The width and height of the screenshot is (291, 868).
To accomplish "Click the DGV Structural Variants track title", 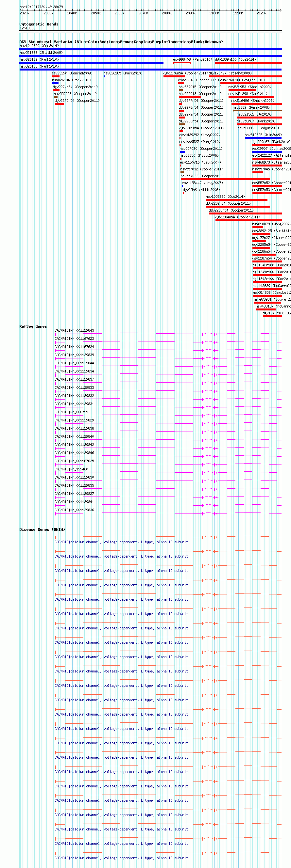I will click(x=121, y=42).
